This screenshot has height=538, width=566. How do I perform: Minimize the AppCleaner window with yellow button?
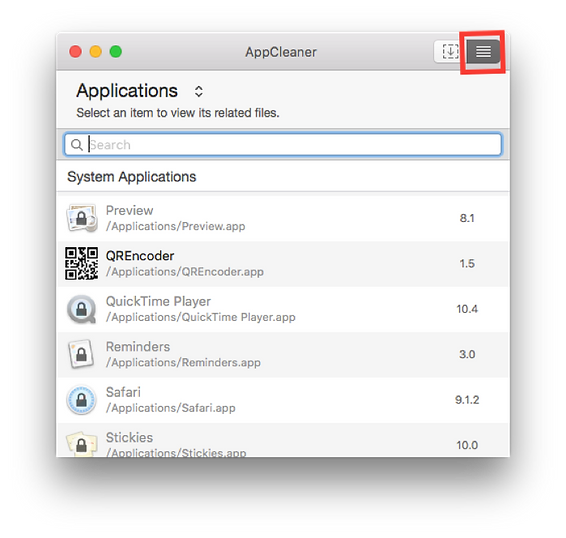(x=96, y=52)
